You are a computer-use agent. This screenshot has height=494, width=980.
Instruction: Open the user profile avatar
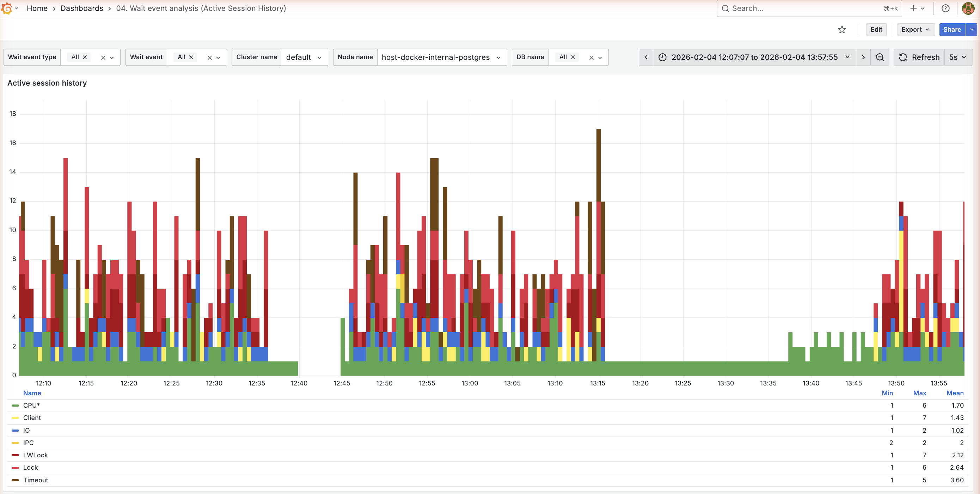[x=968, y=8]
